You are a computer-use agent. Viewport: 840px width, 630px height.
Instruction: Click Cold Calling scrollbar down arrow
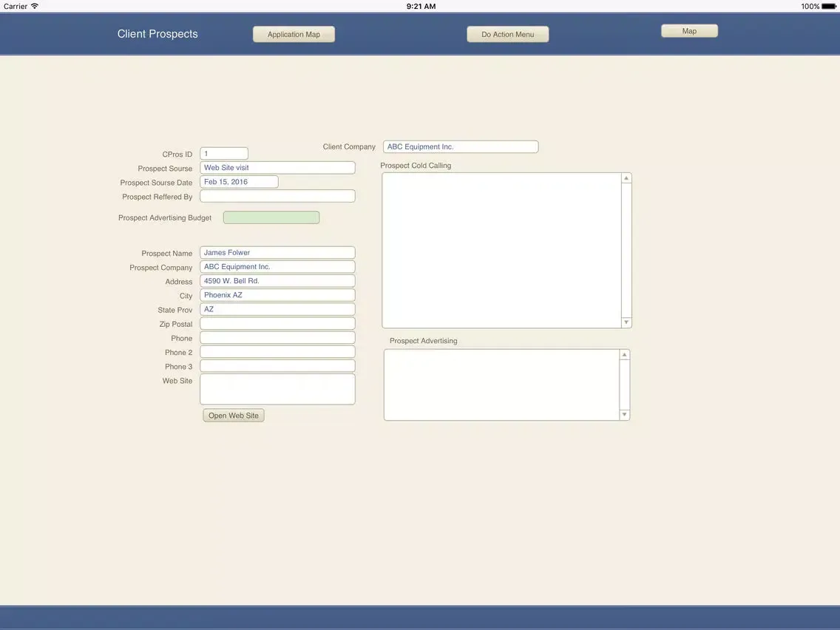626,322
